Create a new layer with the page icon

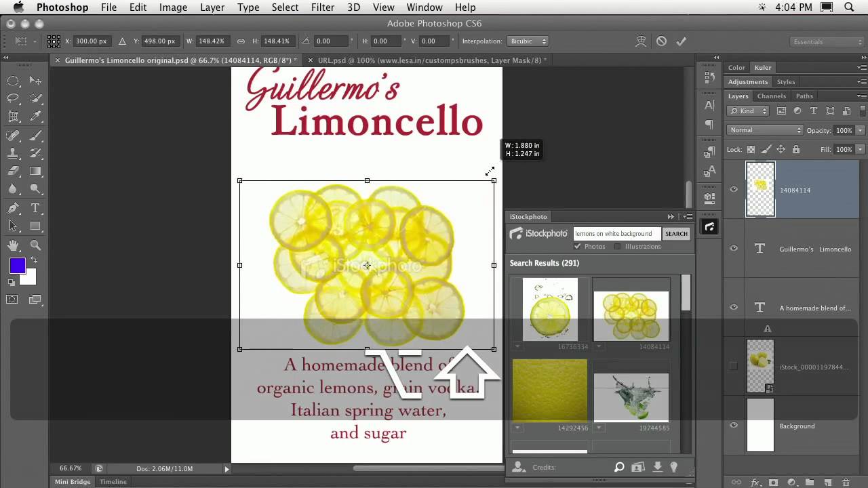[827, 483]
